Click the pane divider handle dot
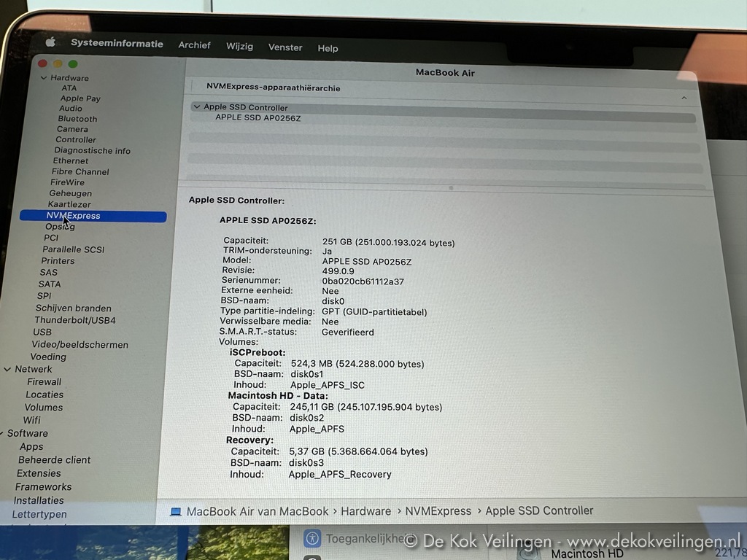The height and width of the screenshot is (560, 747). coord(451,187)
